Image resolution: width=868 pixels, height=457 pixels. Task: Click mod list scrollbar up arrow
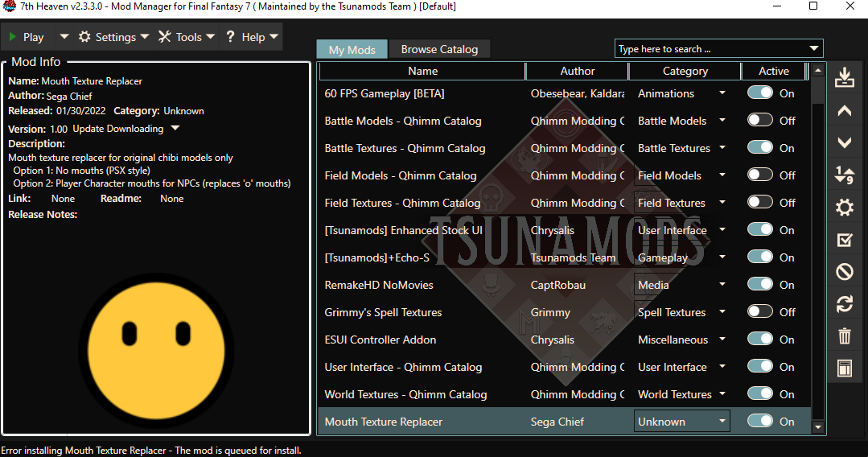[817, 70]
